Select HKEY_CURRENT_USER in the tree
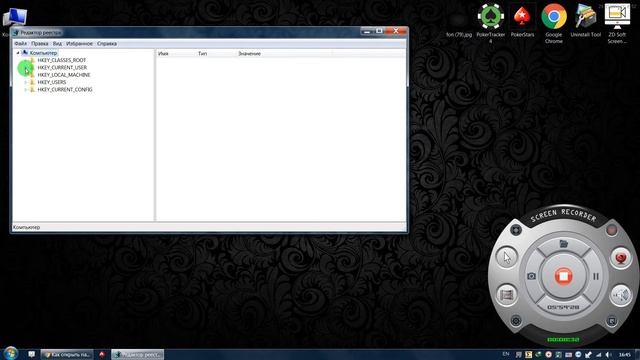 [x=62, y=68]
